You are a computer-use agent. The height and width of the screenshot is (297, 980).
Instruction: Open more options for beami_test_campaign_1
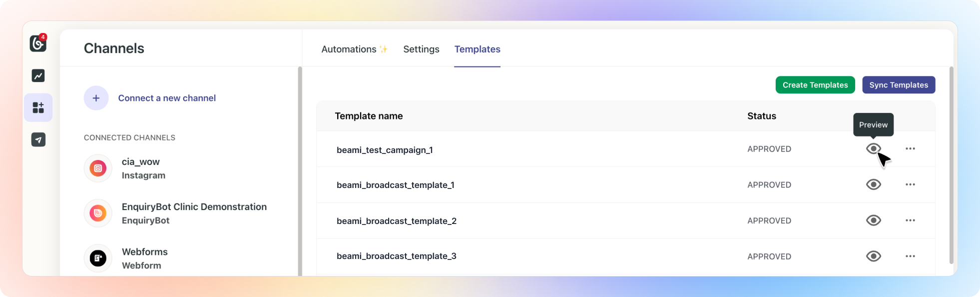910,148
